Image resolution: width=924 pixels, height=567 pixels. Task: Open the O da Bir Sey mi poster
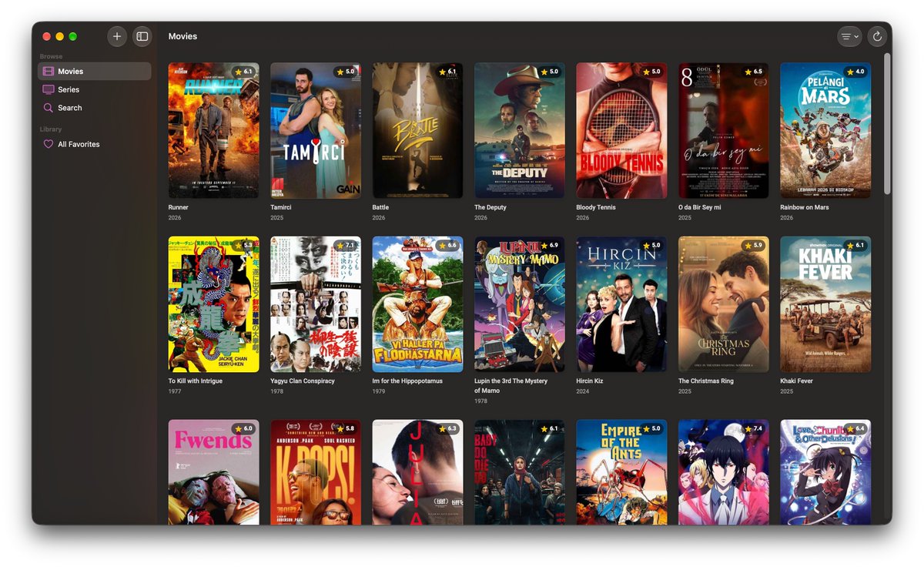(x=724, y=130)
